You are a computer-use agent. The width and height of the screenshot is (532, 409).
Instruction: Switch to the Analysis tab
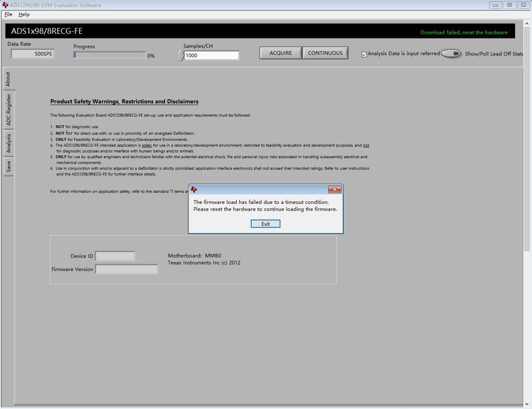[8, 143]
